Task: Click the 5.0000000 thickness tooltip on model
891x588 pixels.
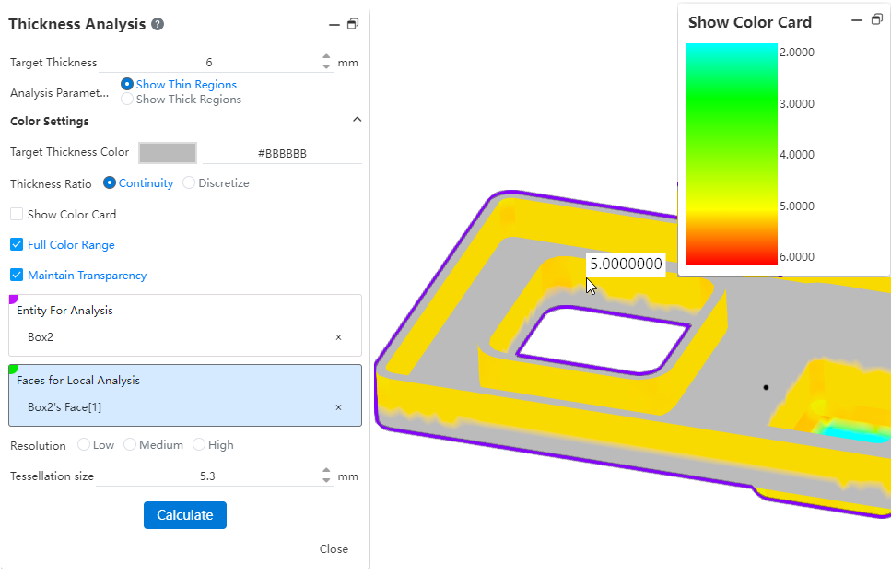Action: [626, 265]
